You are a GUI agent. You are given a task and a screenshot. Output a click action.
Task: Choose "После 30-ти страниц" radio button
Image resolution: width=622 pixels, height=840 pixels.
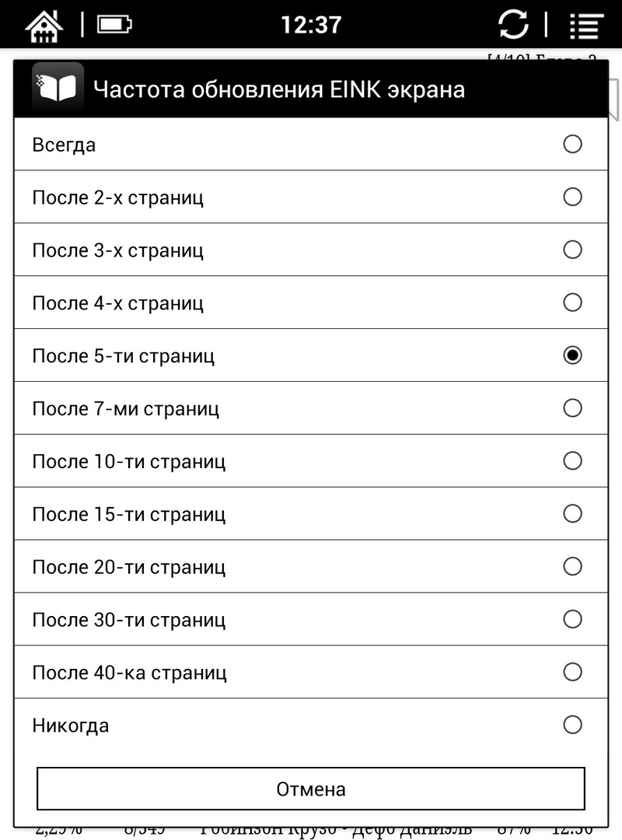coord(572,620)
